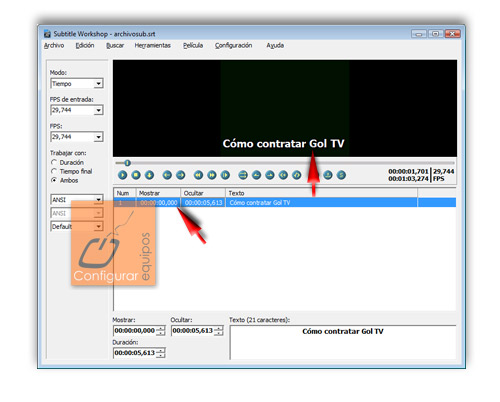Click the Ocultar field spinner arrows
The height and width of the screenshot is (402, 500).
pos(219,330)
